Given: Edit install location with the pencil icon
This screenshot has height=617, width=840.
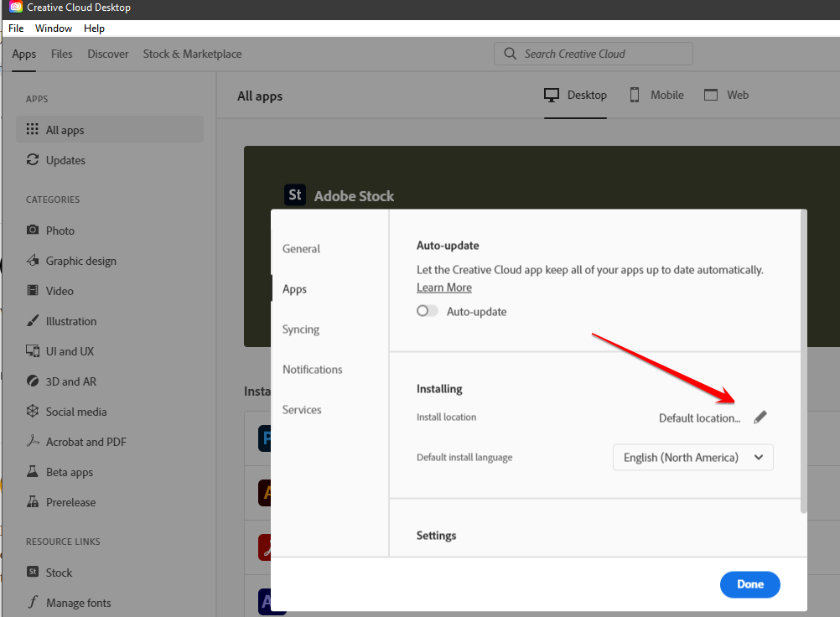Looking at the screenshot, I should pos(760,416).
